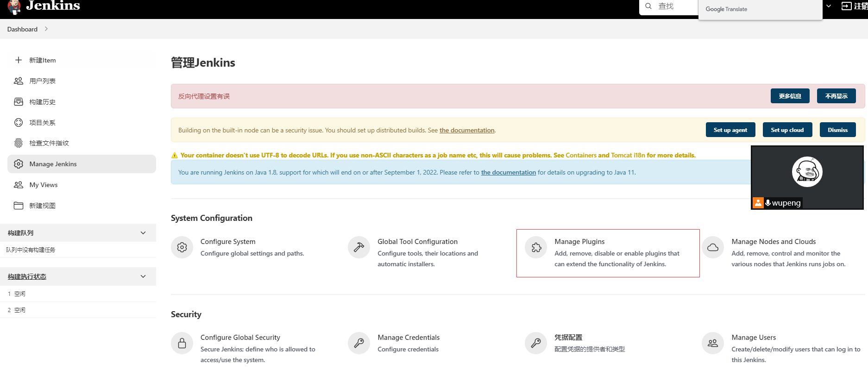Open 用户列表 in the sidebar

[x=82, y=81]
